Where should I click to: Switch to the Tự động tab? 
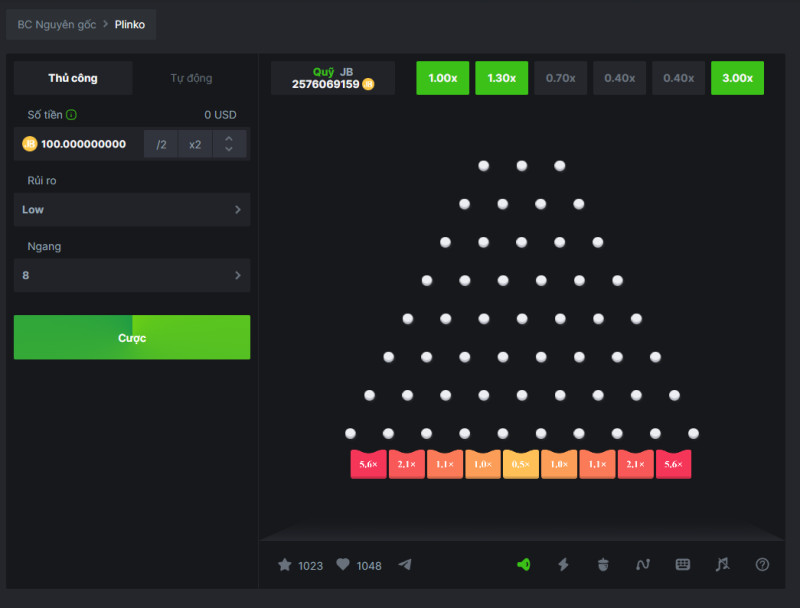(x=191, y=78)
